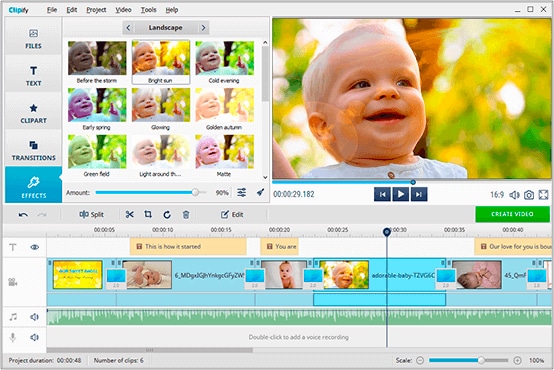The height and width of the screenshot is (370, 554).
Task: Select the 'You are' text caption
Action: 279,247
